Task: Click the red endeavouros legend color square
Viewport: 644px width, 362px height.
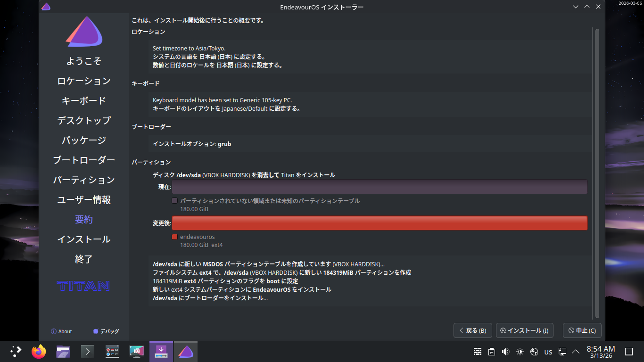Action: click(175, 237)
